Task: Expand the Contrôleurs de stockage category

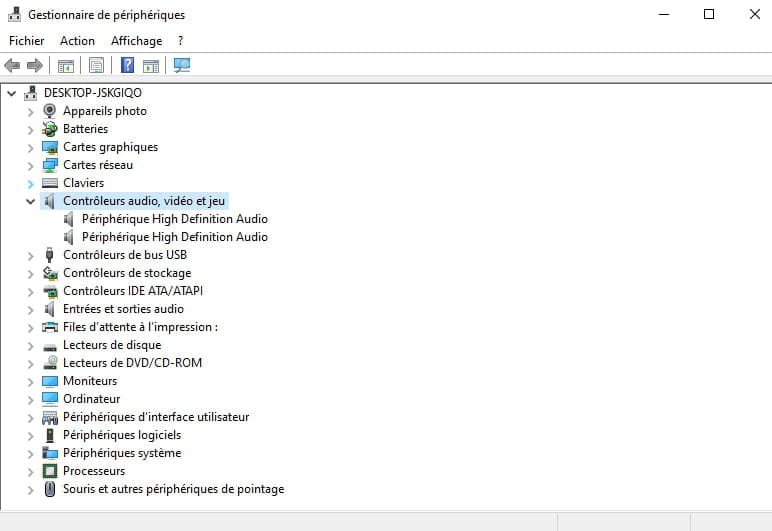Action: (31, 274)
